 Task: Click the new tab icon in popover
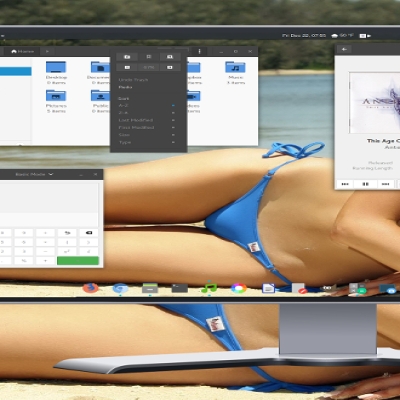(170, 57)
